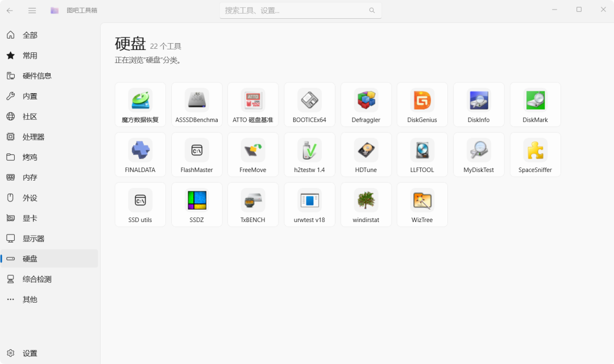
Task: Click the 图吧工具箱 title icon
Action: click(55, 11)
